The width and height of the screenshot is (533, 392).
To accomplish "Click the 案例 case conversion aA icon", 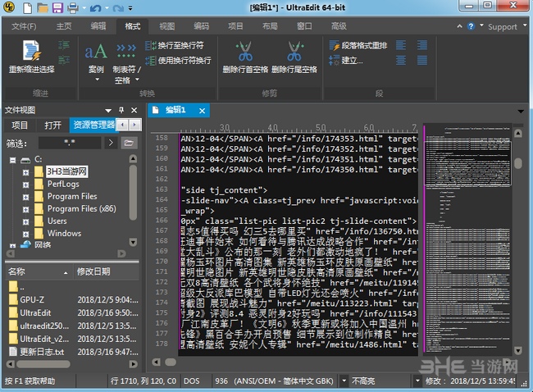I will point(96,51).
